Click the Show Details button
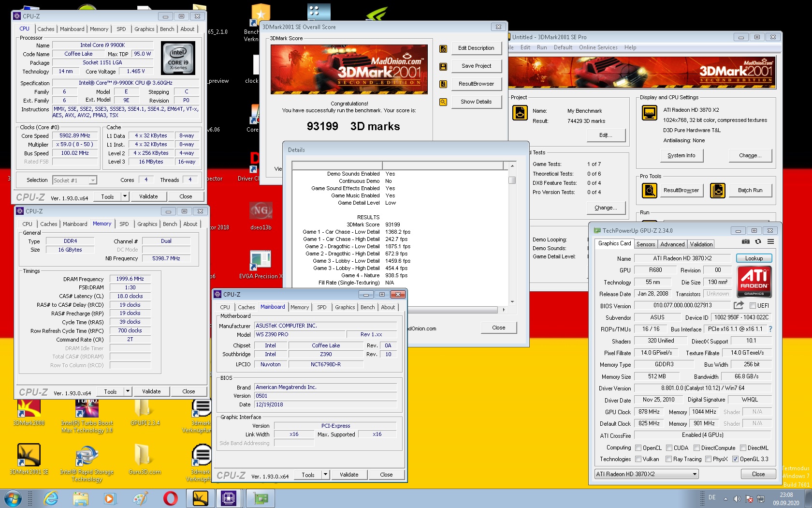Image resolution: width=812 pixels, height=508 pixels. 476,102
